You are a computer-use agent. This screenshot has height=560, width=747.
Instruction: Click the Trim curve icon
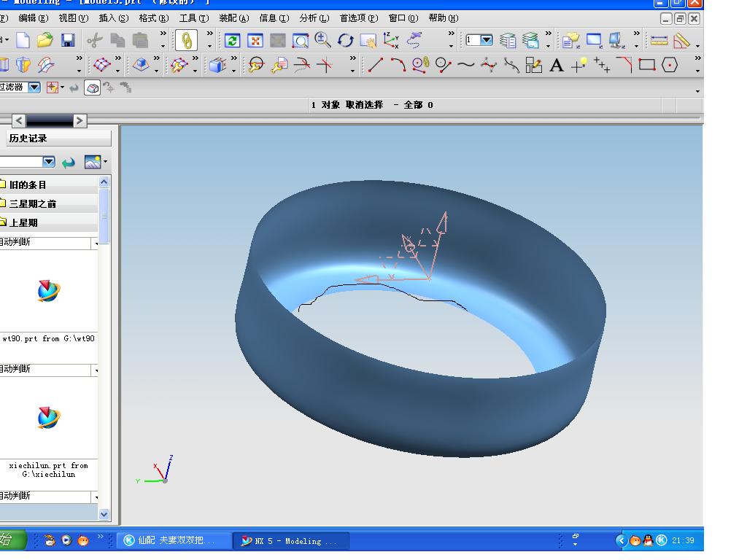coord(303,65)
